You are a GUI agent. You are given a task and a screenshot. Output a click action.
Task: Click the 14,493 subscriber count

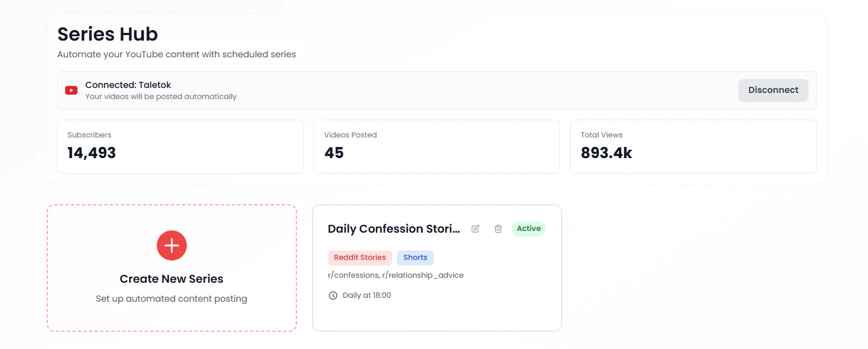[x=92, y=153]
